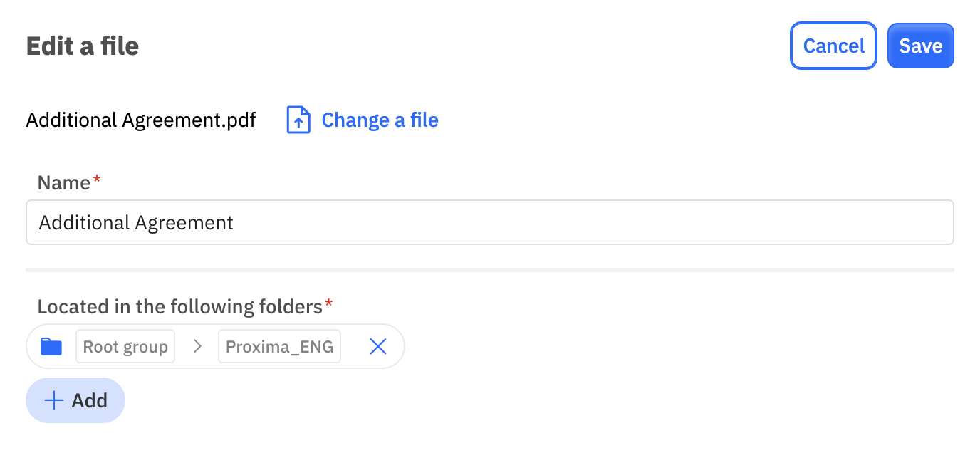Select the Root group breadcrumb chip

click(x=125, y=347)
